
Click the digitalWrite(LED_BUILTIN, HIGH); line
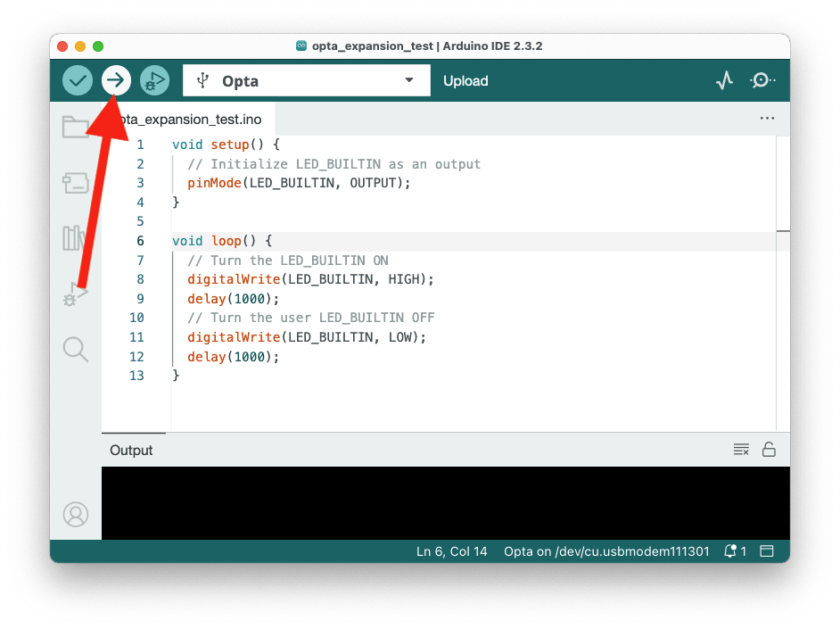click(x=310, y=279)
